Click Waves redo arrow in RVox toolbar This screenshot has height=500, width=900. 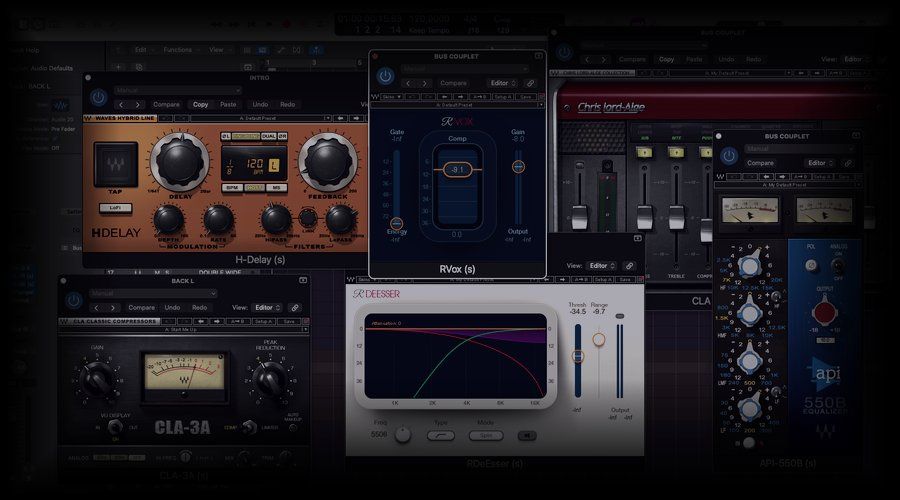[x=460, y=97]
